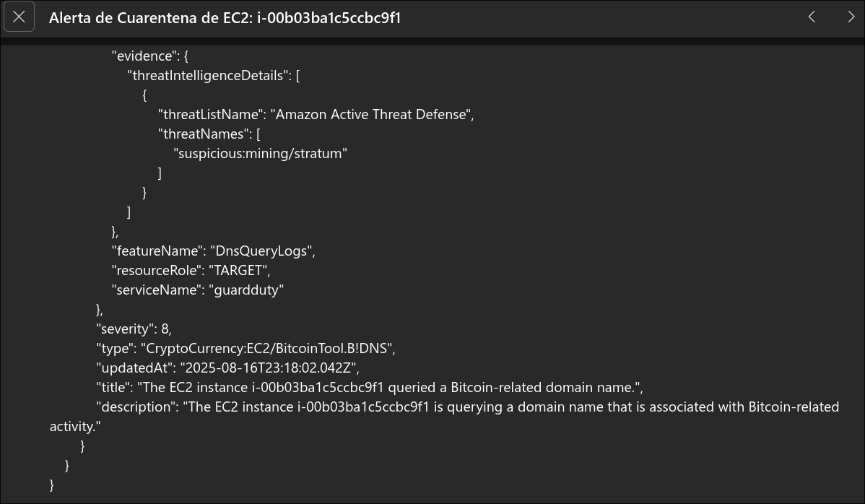The width and height of the screenshot is (865, 504).
Task: Click the "suspicious:mining/stratum" threat name
Action: pos(261,153)
